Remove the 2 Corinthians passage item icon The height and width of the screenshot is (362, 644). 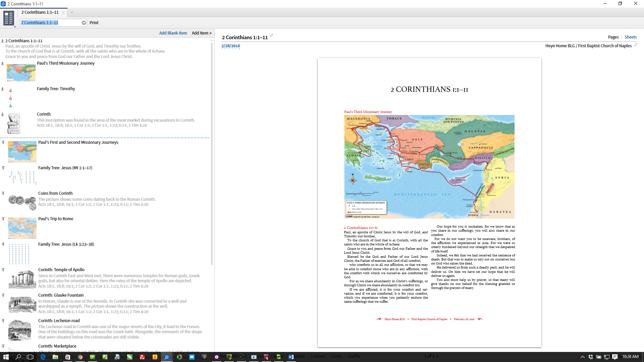click(2, 41)
